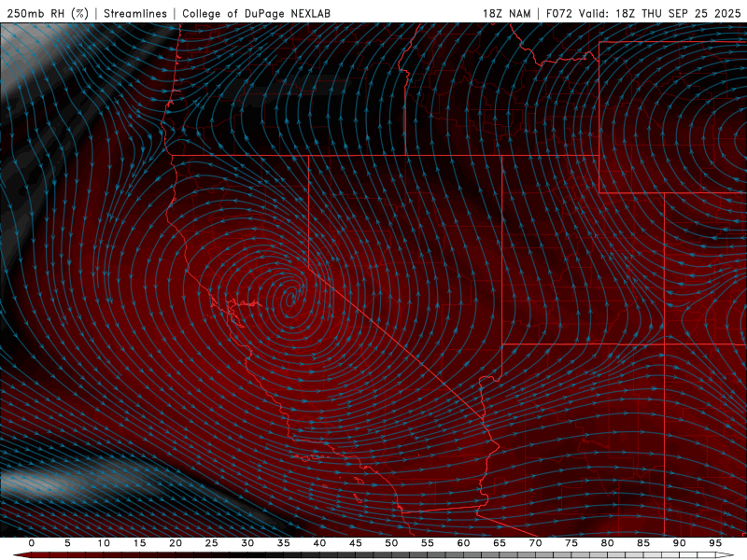747x560 pixels.
Task: Click 'Valid: 18Z THU SEP 25 2025' text
Action: [660, 13]
